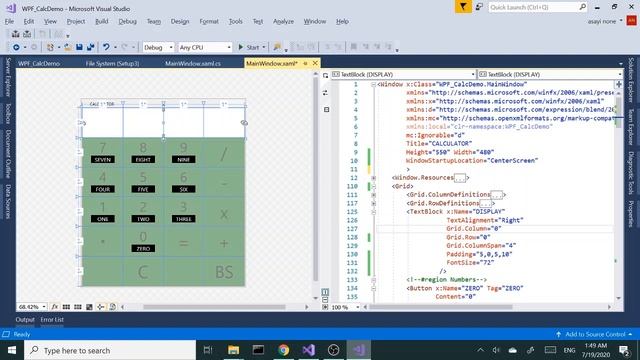Click the Open File folder toolbar icon
640x360 pixels.
coord(68,47)
